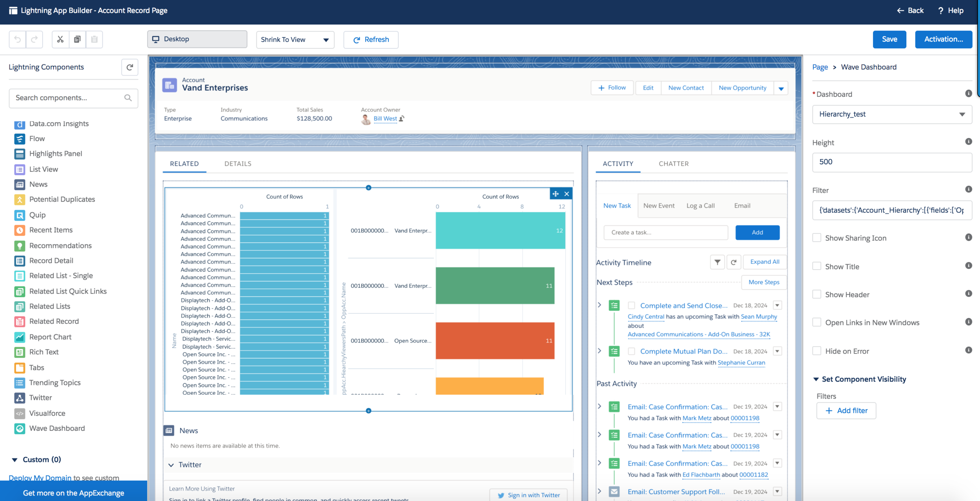
Task: Refresh the Lightning Components list
Action: pyautogui.click(x=130, y=67)
